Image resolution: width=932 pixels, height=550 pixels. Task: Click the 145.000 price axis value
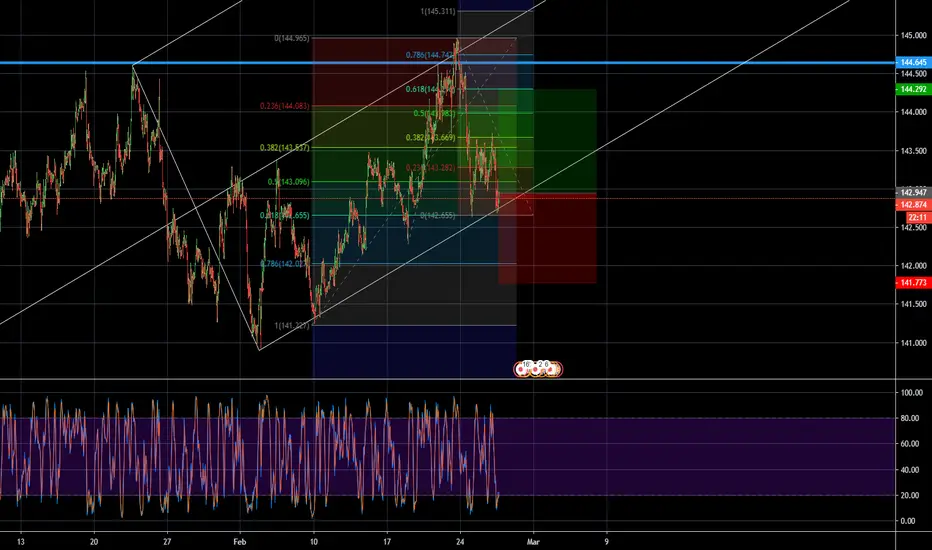(914, 36)
